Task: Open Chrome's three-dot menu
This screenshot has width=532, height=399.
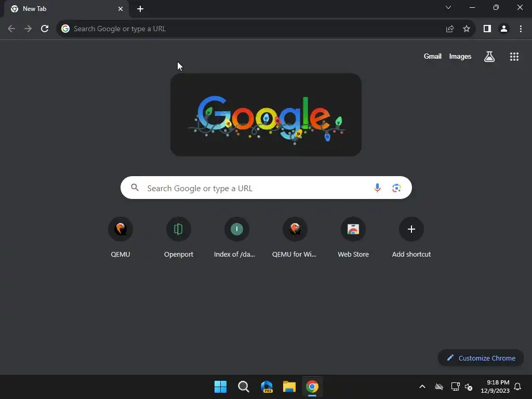Action: 521,29
